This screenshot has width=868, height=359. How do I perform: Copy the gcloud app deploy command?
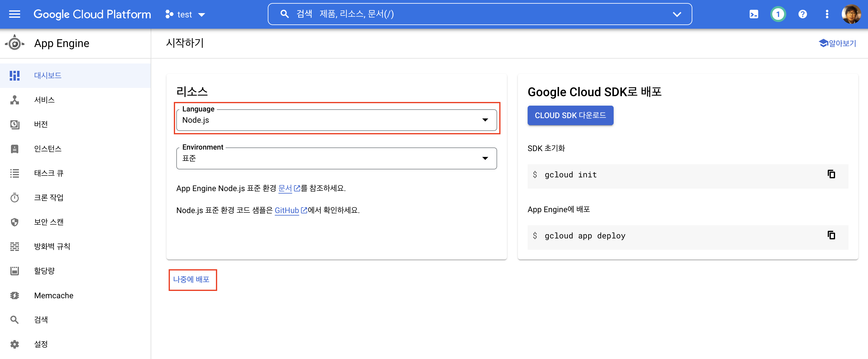[x=831, y=235]
